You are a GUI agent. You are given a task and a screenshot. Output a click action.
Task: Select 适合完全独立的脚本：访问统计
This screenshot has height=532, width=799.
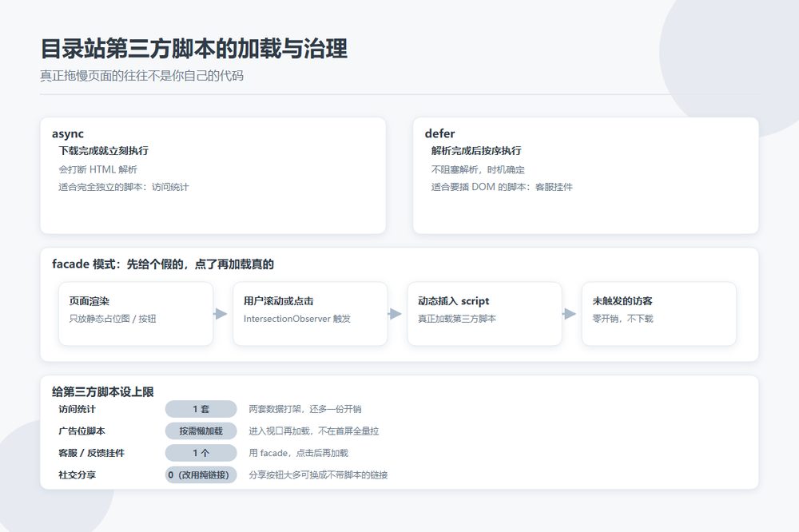click(x=123, y=187)
